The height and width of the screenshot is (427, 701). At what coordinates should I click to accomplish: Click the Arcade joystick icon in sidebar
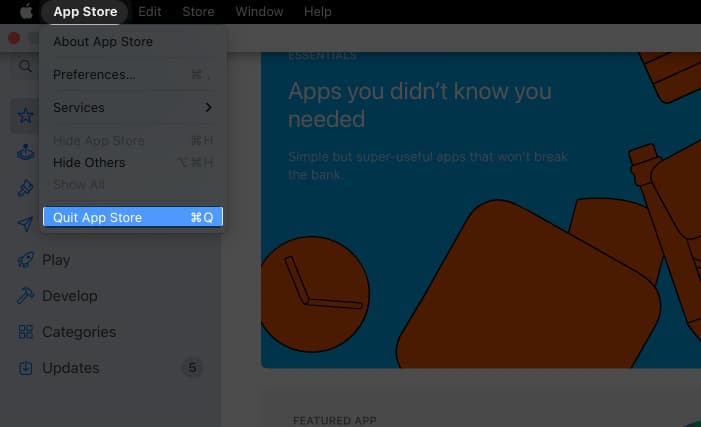coord(25,152)
